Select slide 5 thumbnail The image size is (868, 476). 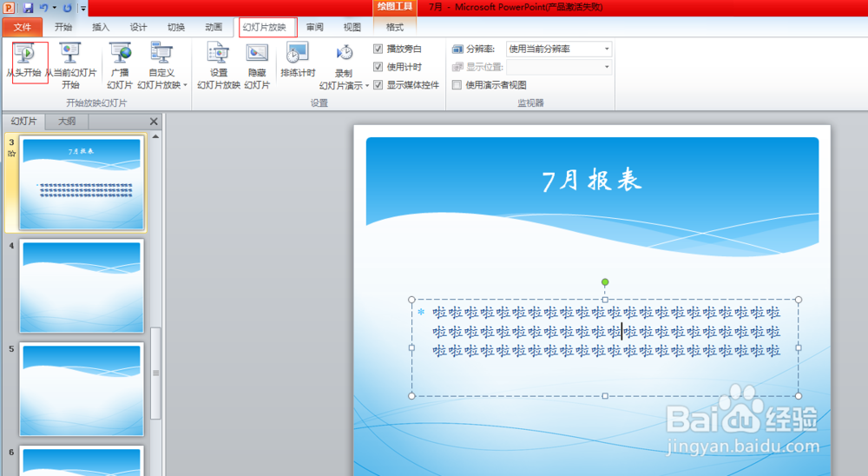82,389
